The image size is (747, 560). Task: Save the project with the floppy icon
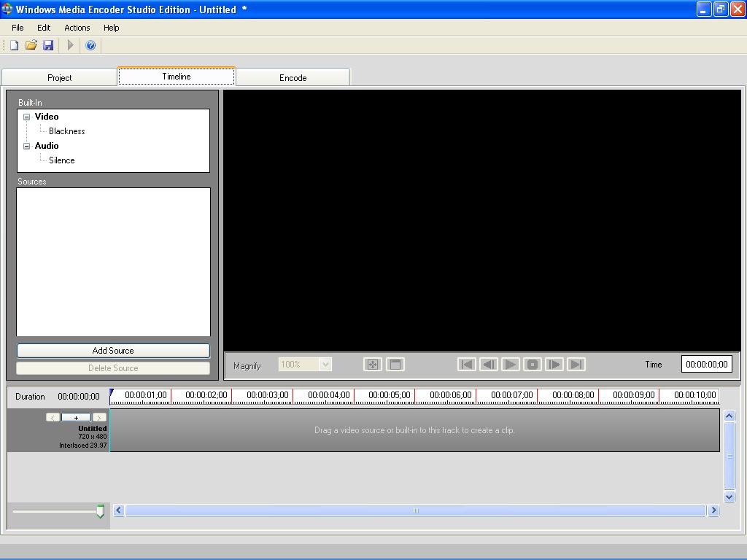(x=48, y=45)
